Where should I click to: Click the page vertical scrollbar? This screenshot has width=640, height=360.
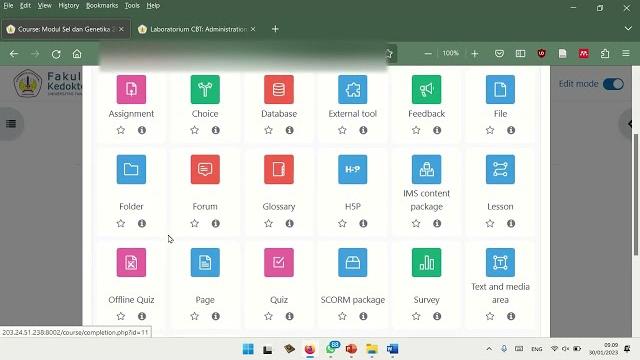tap(636, 195)
